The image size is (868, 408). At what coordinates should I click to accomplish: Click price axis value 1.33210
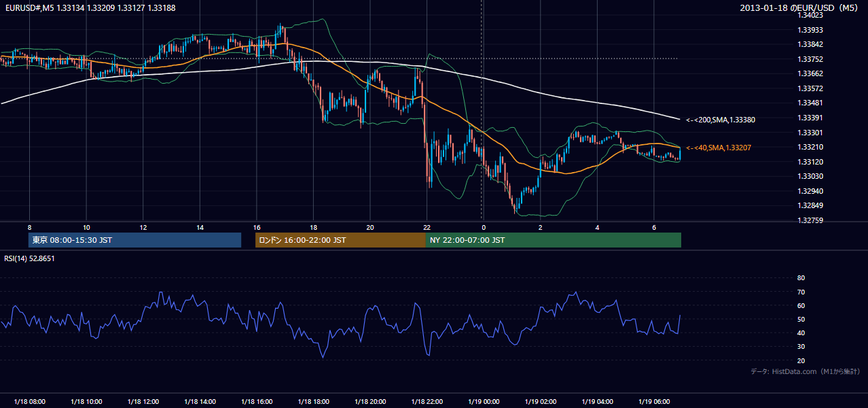pyautogui.click(x=810, y=147)
